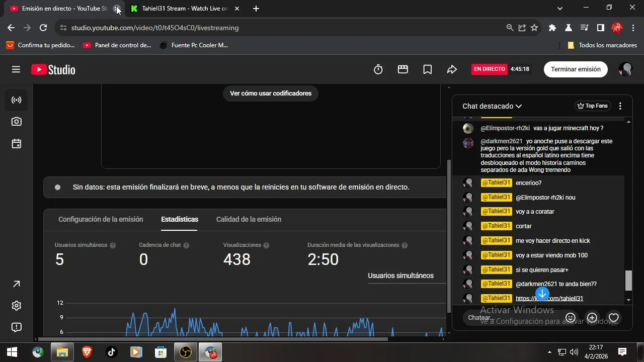Open the stream timer clock icon

[378, 69]
